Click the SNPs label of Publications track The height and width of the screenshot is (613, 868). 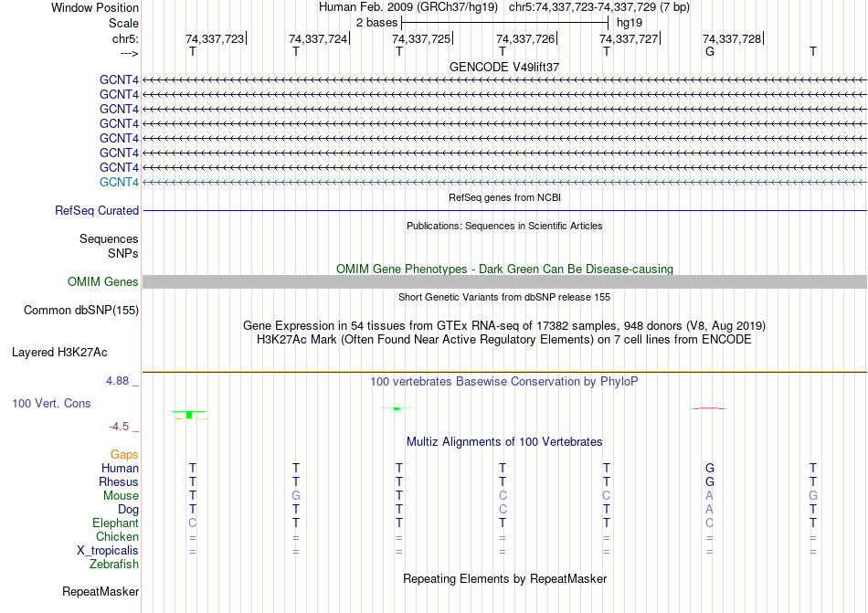point(123,253)
